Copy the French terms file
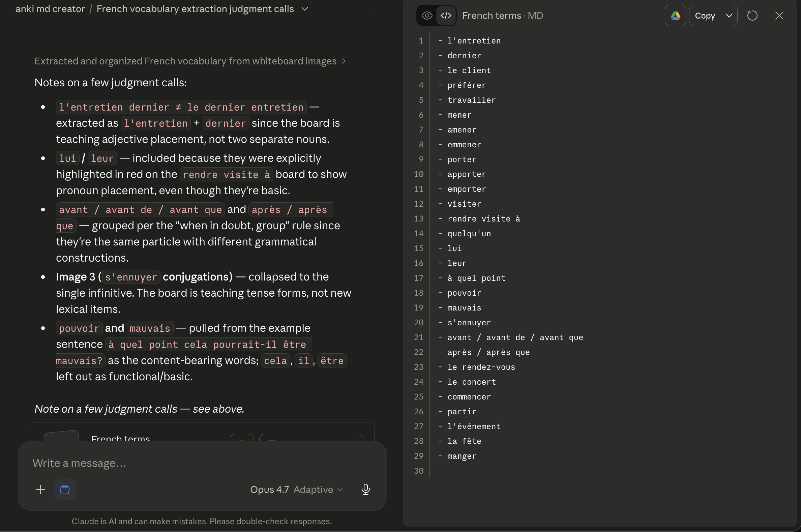 705,16
